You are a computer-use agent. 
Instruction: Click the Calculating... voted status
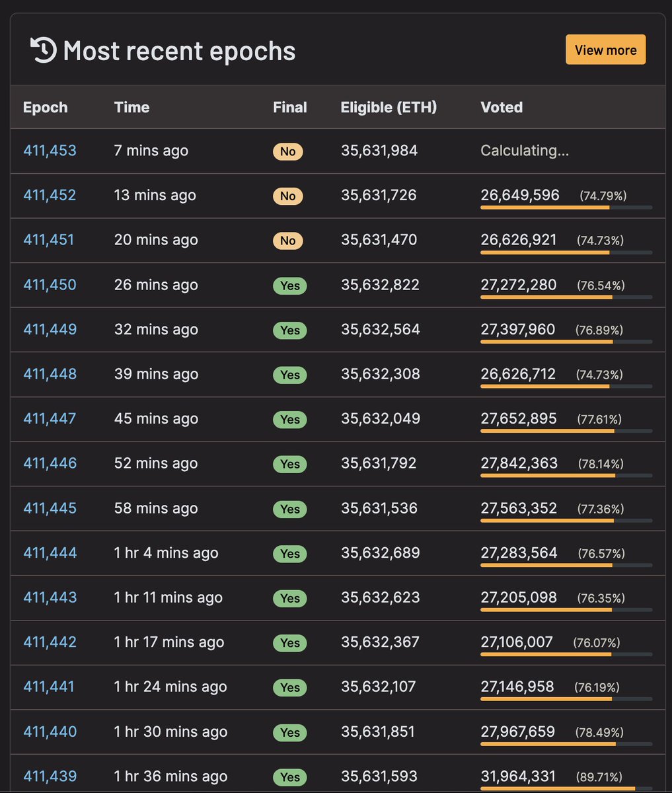coord(525,151)
